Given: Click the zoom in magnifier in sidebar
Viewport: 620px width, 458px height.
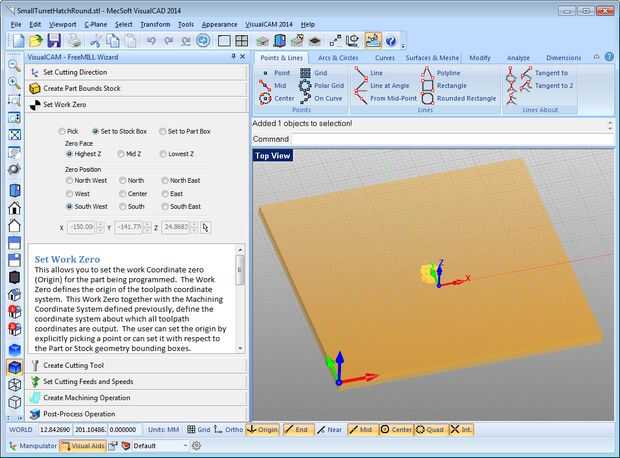Looking at the screenshot, I should click(14, 83).
